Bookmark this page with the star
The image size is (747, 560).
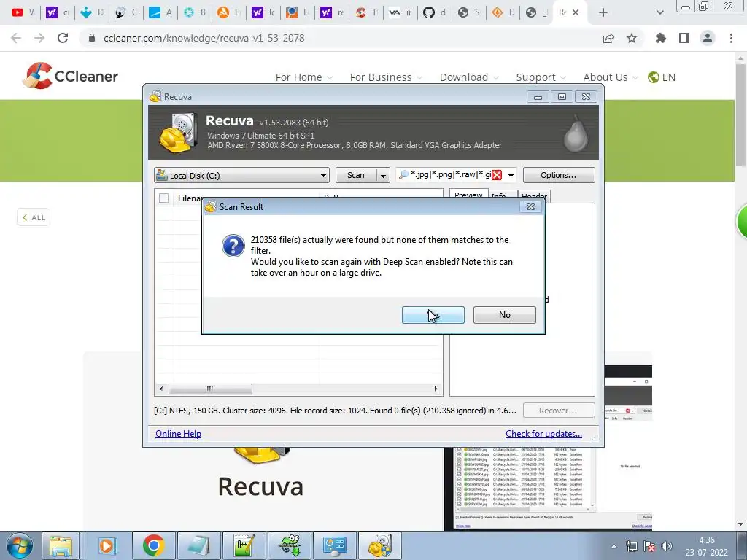[x=632, y=38]
